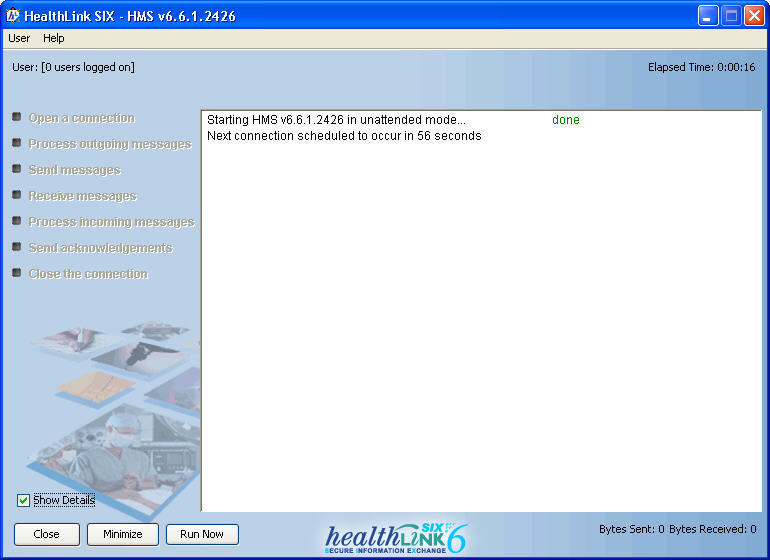Click the Receive messages status indicator
The width and height of the screenshot is (770, 560).
17,195
